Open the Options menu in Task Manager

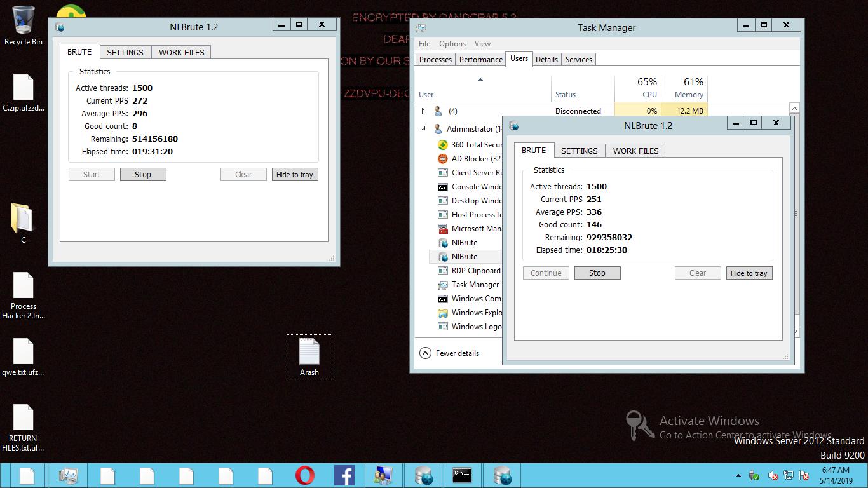coord(452,44)
